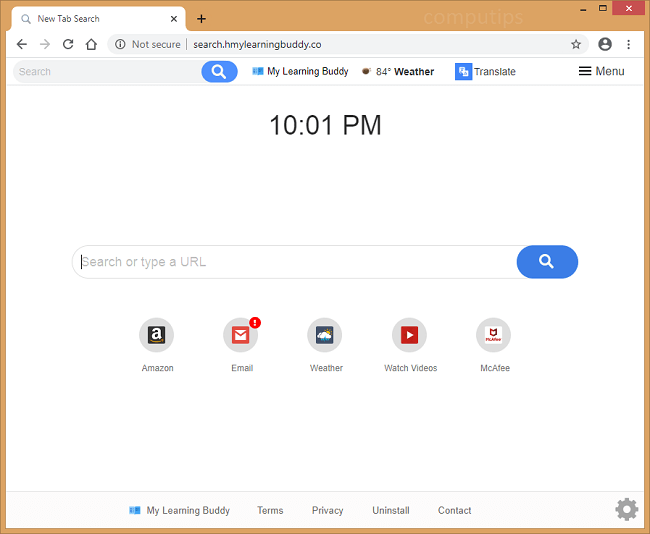650x534 pixels.
Task: Click the address bar URL text
Action: (257, 44)
